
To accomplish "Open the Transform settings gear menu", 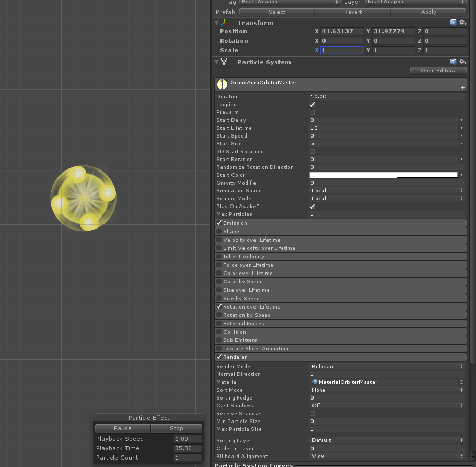I will pos(462,23).
